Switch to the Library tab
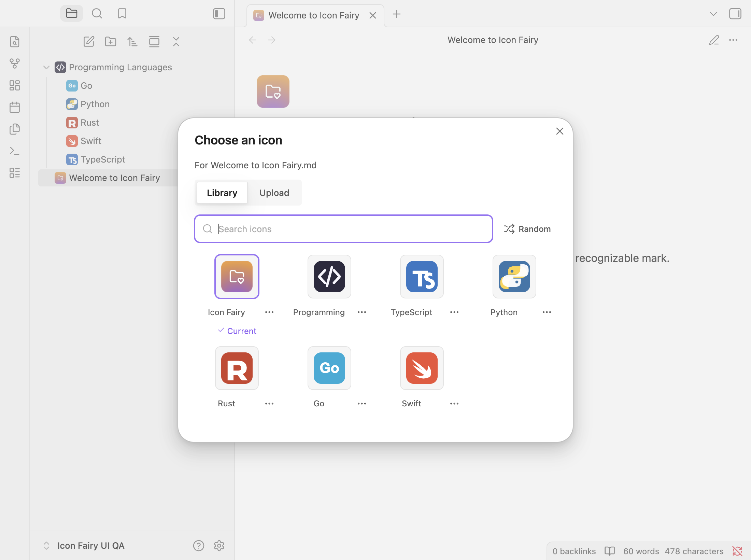 pyautogui.click(x=222, y=193)
